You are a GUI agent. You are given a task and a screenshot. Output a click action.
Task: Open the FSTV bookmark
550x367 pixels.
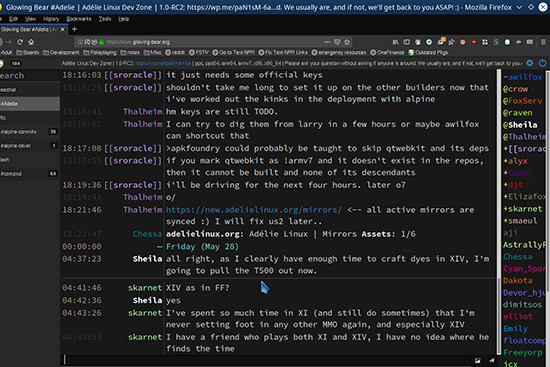199,53
